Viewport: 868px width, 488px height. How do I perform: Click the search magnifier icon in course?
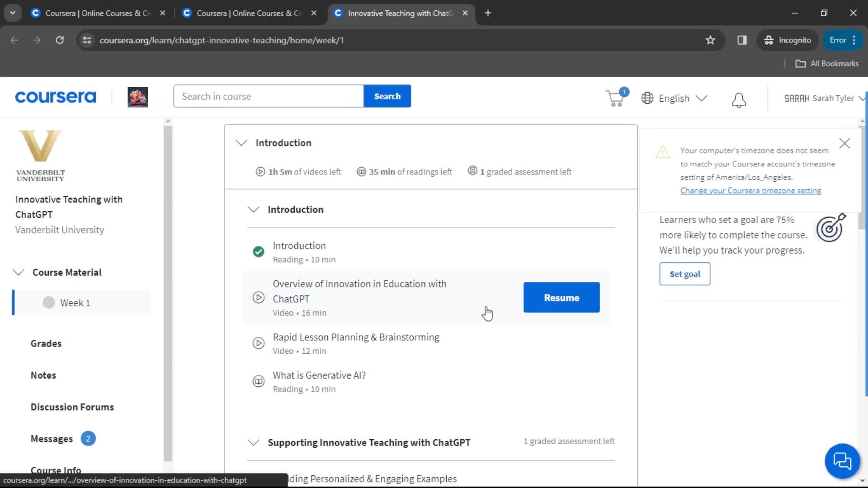387,97
